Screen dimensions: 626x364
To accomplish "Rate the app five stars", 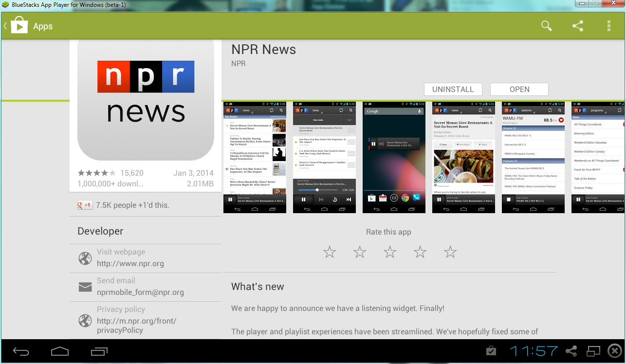I will point(450,252).
